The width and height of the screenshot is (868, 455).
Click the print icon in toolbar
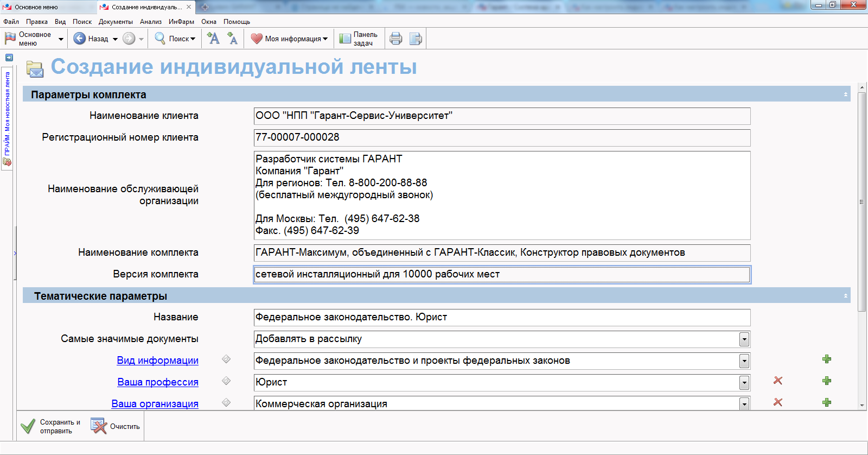(x=396, y=39)
